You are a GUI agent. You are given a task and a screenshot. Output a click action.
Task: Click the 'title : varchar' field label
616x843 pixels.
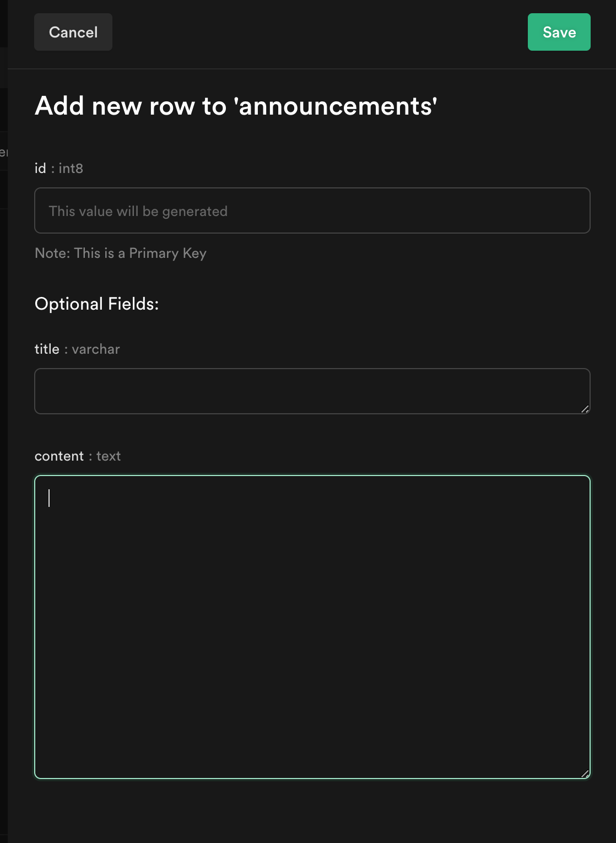point(77,349)
